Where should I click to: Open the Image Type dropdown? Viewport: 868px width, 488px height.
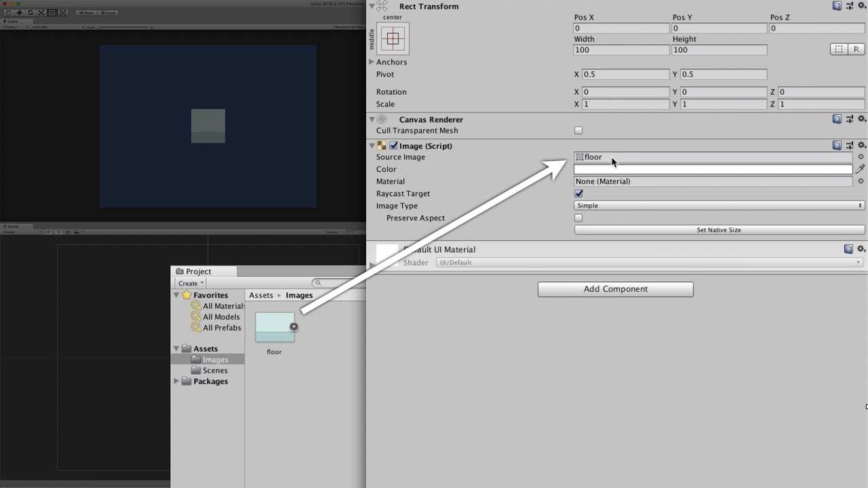(719, 205)
